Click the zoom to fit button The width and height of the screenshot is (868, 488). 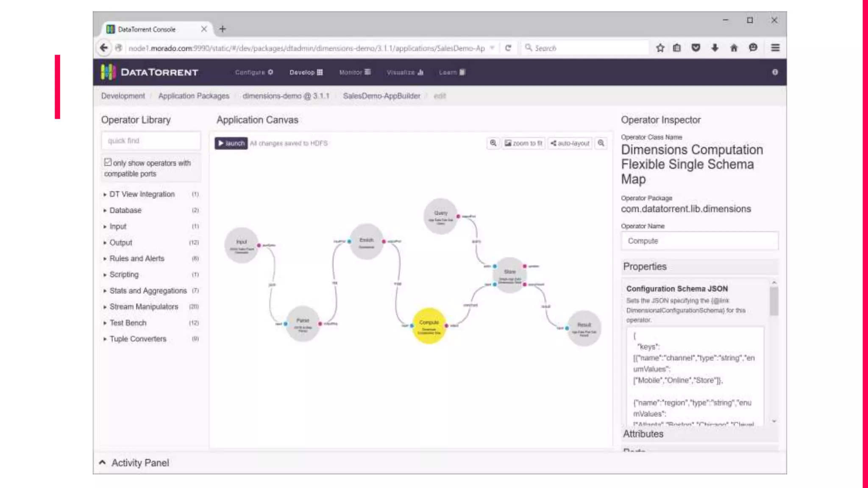click(x=523, y=143)
